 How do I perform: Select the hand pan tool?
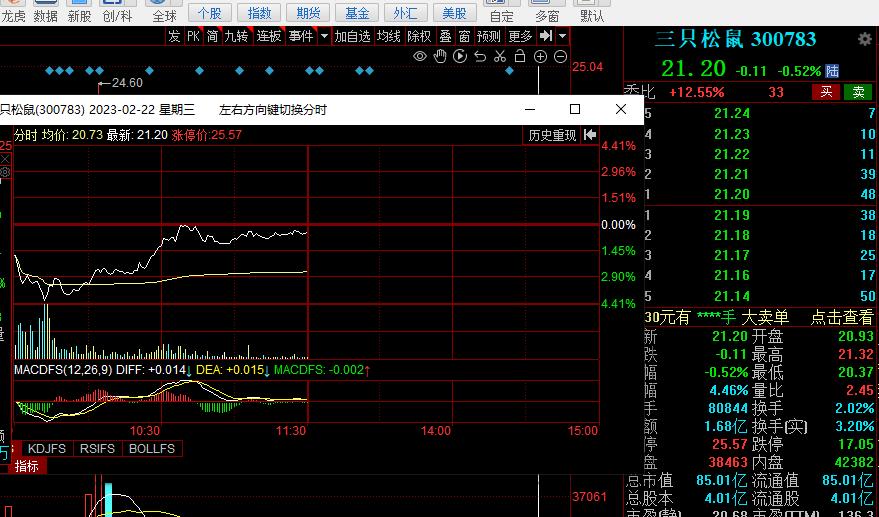tap(441, 56)
